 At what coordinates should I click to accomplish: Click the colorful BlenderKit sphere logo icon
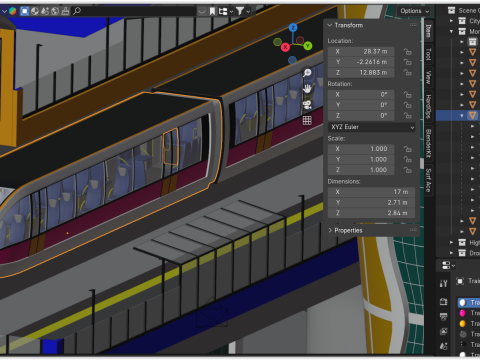point(13,11)
